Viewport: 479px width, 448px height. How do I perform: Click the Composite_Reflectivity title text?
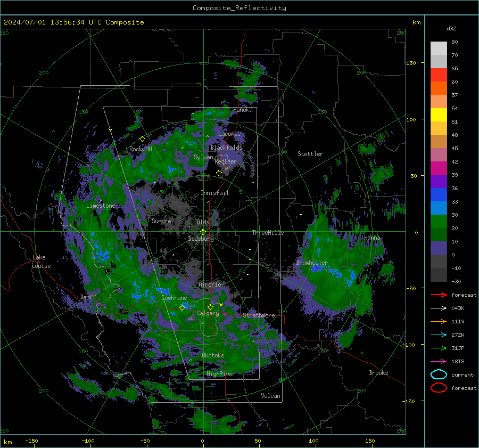point(239,8)
